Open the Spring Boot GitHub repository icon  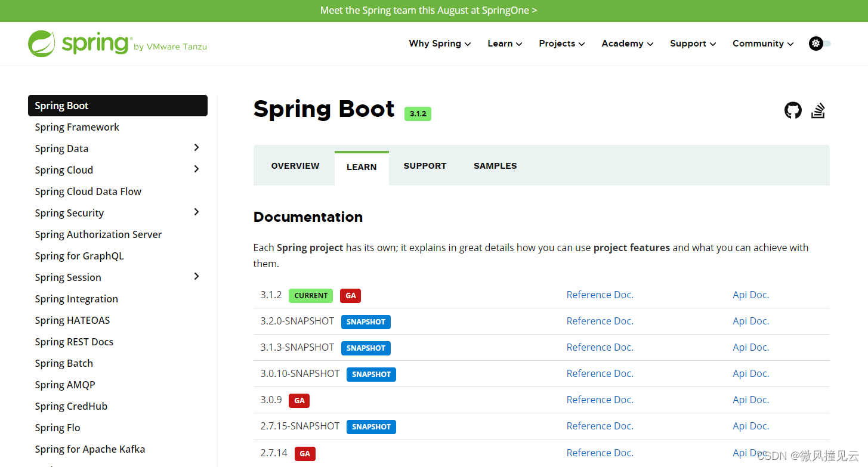pos(793,110)
